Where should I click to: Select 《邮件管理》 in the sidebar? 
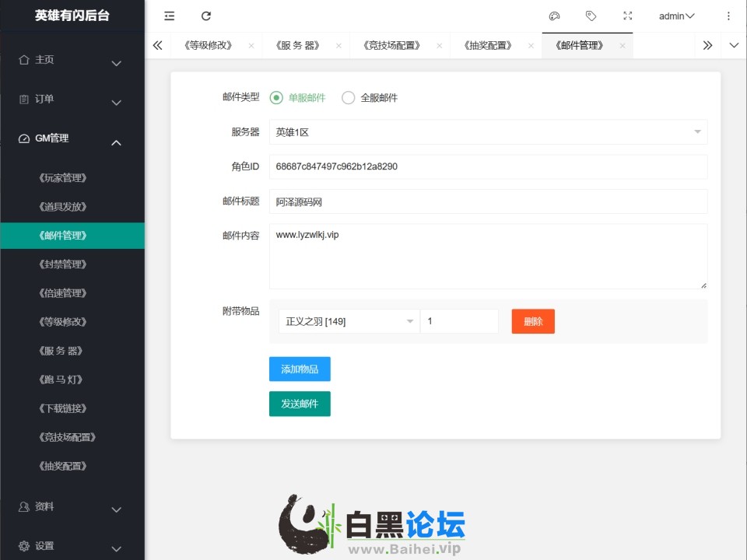click(x=72, y=236)
